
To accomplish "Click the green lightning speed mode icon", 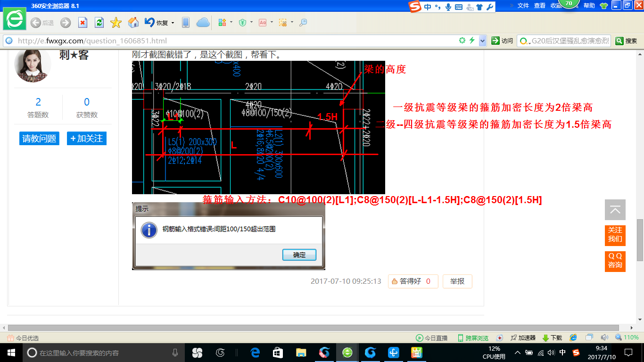I will pyautogui.click(x=472, y=41).
